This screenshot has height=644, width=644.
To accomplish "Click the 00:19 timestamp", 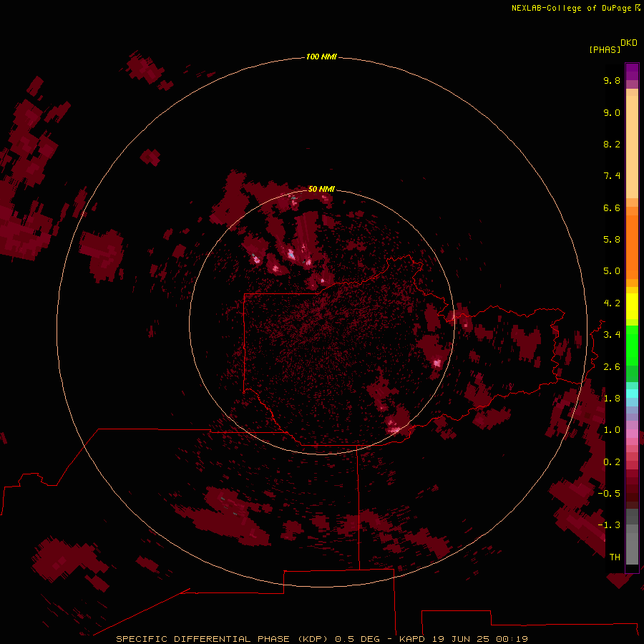I will [512, 639].
